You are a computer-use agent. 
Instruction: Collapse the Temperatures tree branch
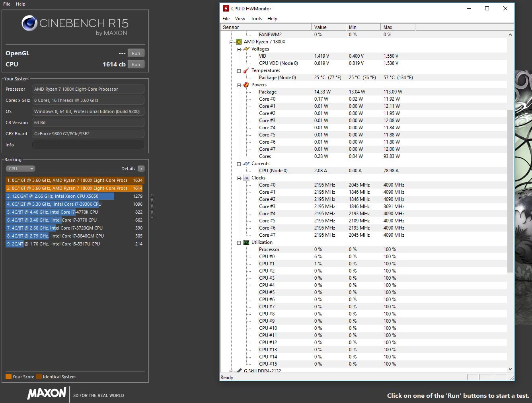tap(239, 70)
